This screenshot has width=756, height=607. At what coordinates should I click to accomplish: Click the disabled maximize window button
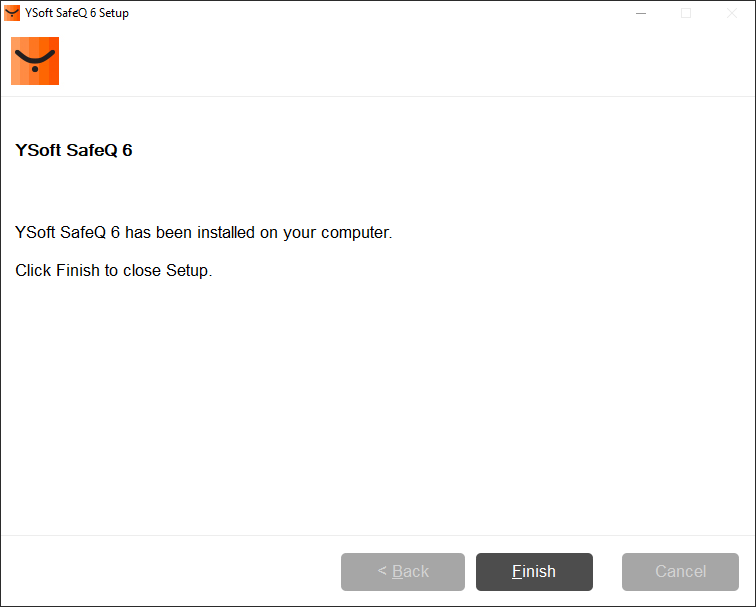(686, 13)
